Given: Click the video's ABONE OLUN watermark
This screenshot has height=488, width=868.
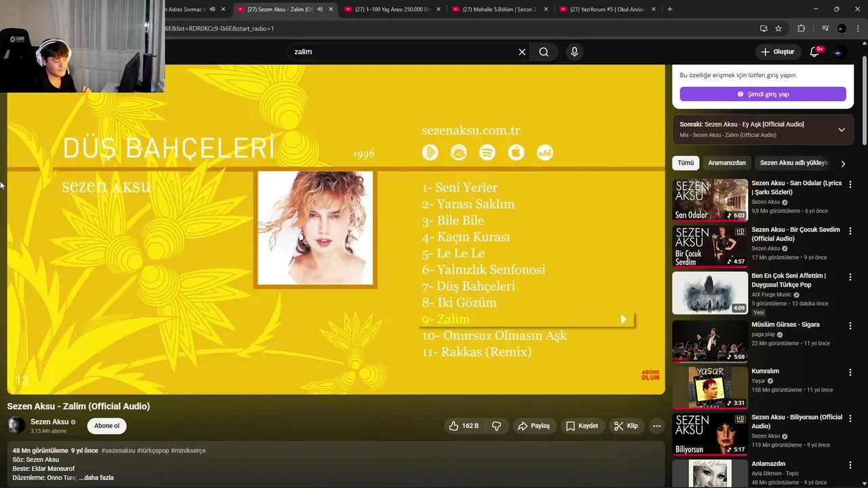Looking at the screenshot, I should pos(650,375).
